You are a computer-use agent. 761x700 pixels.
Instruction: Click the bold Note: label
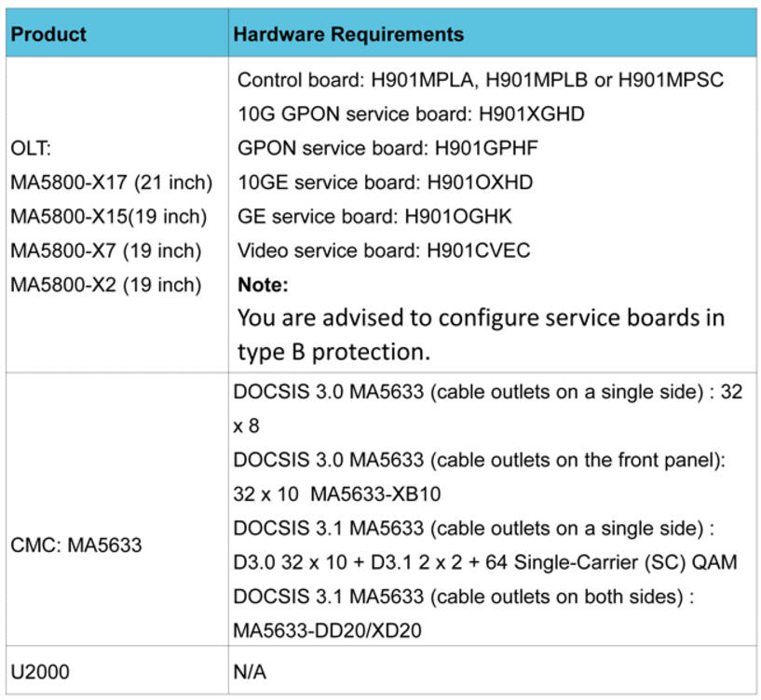[x=263, y=284]
